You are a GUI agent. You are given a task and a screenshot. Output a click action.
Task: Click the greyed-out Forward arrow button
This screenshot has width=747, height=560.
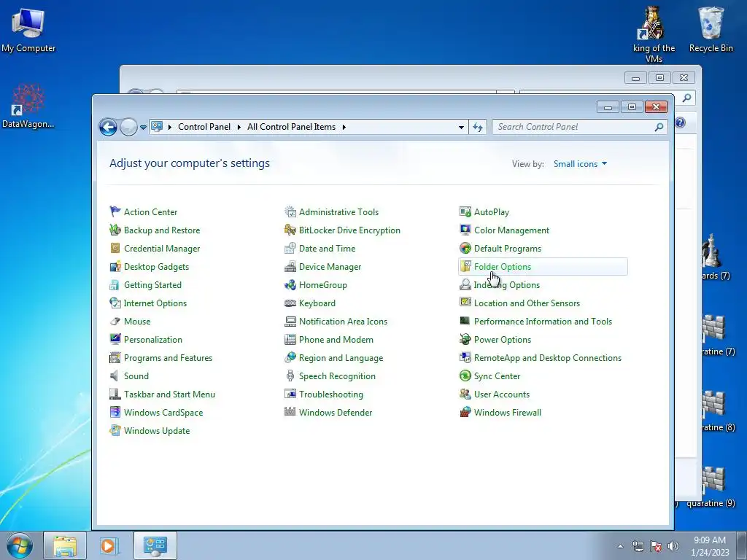pos(128,127)
